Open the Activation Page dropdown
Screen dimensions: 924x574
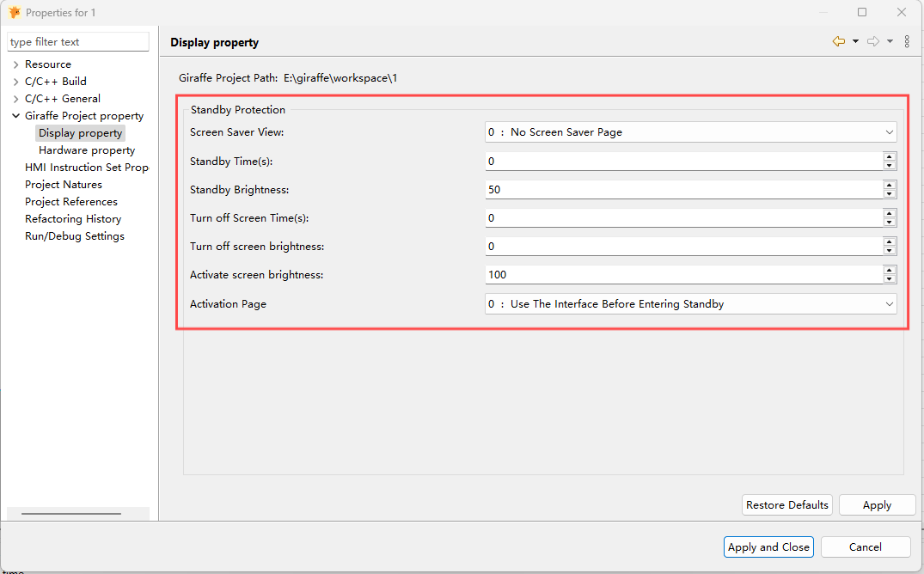(x=886, y=303)
